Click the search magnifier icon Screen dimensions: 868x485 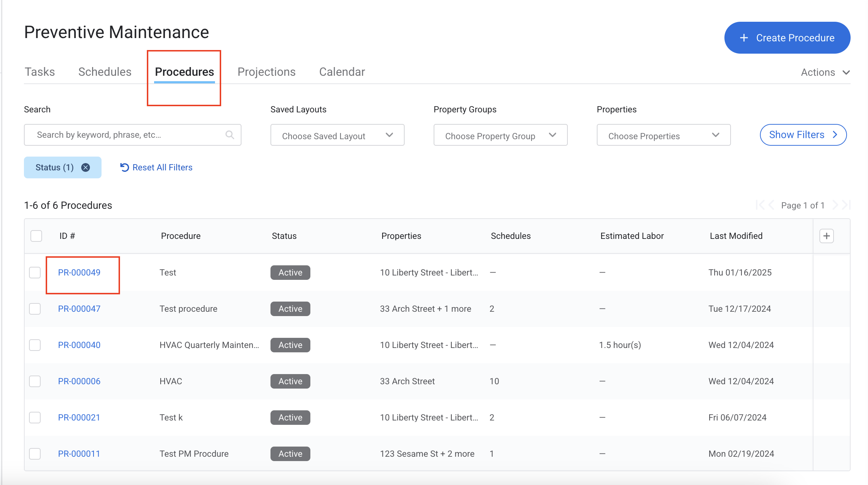230,135
